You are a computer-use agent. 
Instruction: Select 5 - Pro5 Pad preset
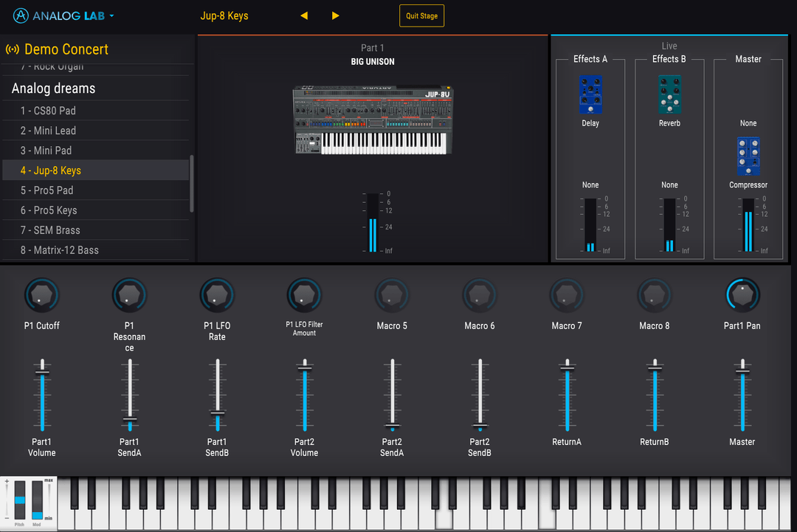pos(95,190)
